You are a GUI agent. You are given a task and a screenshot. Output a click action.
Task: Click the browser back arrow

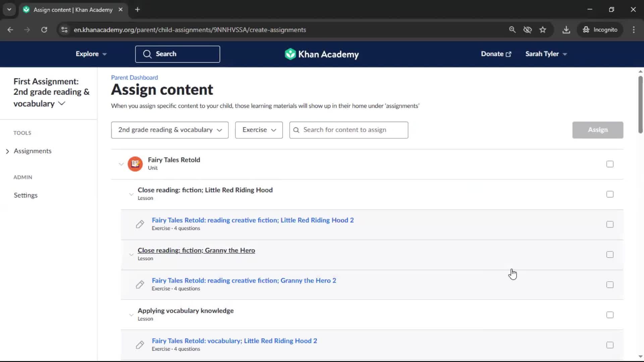pos(10,30)
